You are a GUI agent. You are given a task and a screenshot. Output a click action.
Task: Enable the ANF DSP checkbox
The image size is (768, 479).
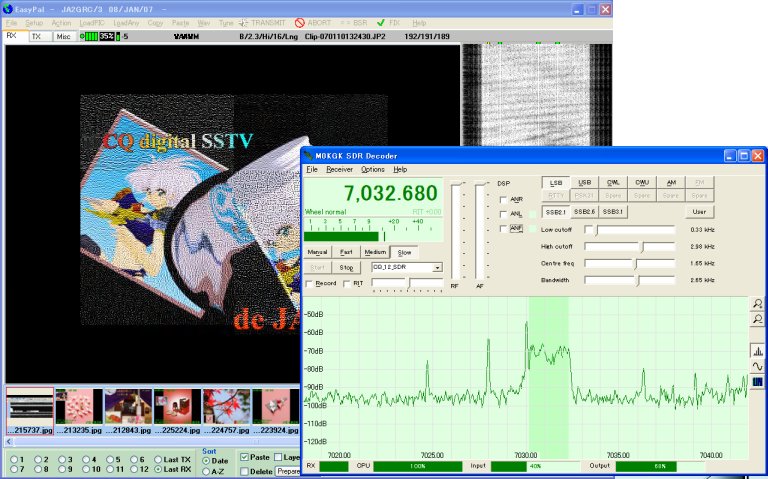pyautogui.click(x=503, y=229)
